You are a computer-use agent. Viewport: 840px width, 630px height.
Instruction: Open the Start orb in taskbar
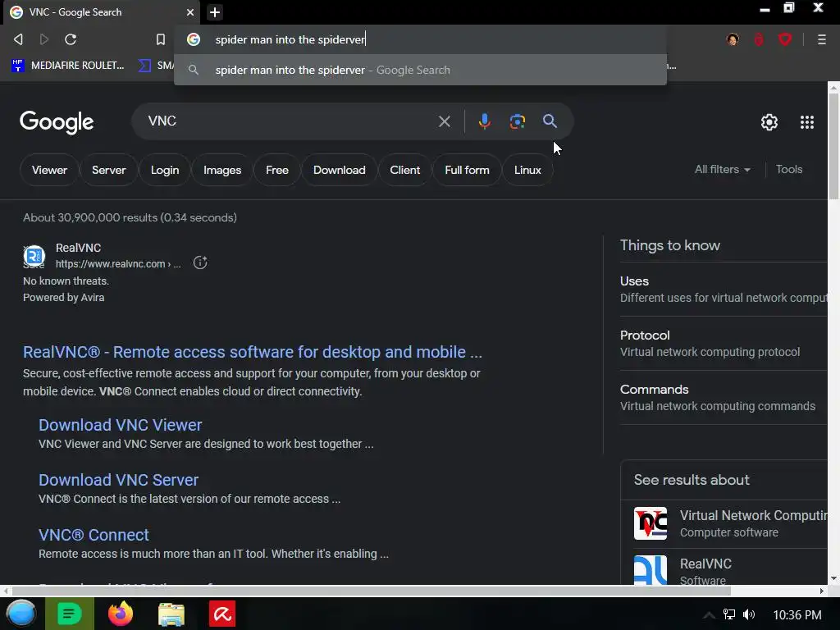coord(21,614)
